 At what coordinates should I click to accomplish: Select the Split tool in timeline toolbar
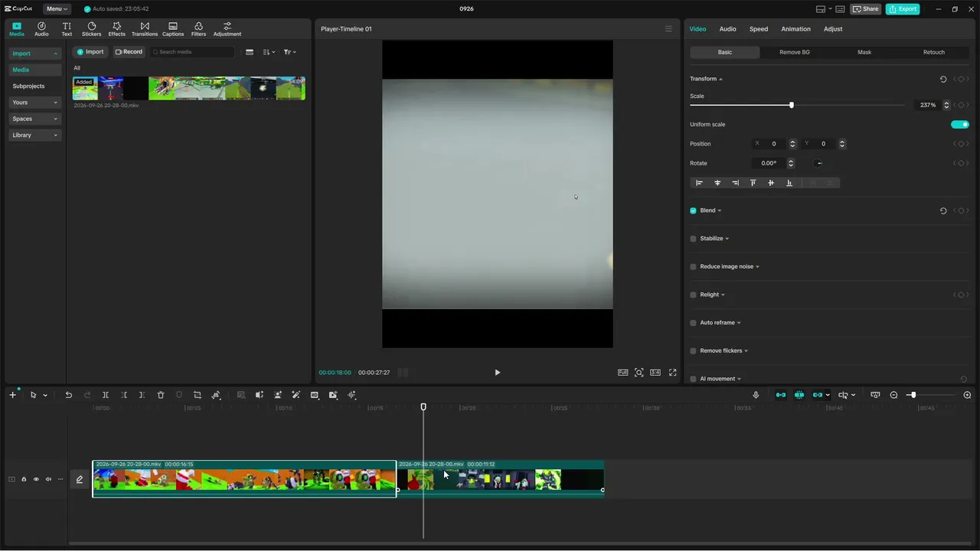[106, 395]
